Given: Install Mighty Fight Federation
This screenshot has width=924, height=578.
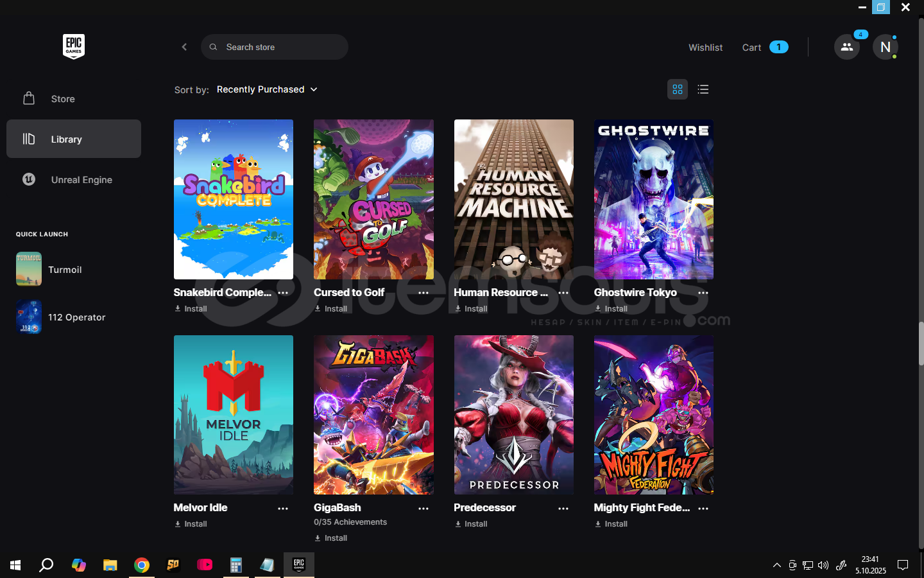Looking at the screenshot, I should point(611,524).
